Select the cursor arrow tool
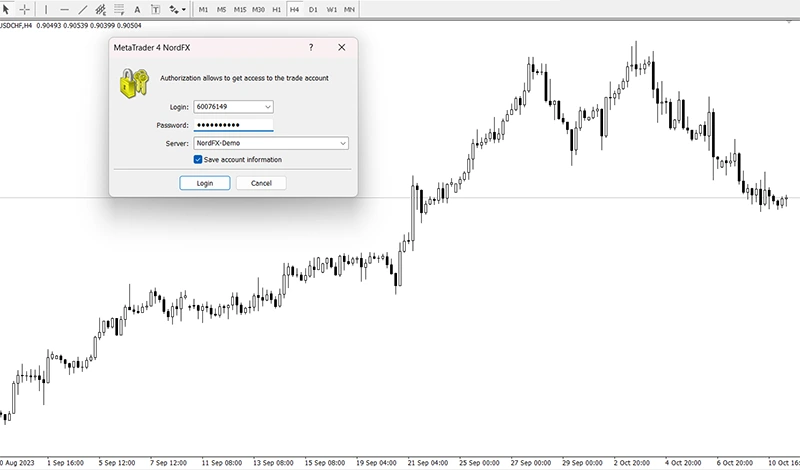The image size is (800, 470). 7,9
